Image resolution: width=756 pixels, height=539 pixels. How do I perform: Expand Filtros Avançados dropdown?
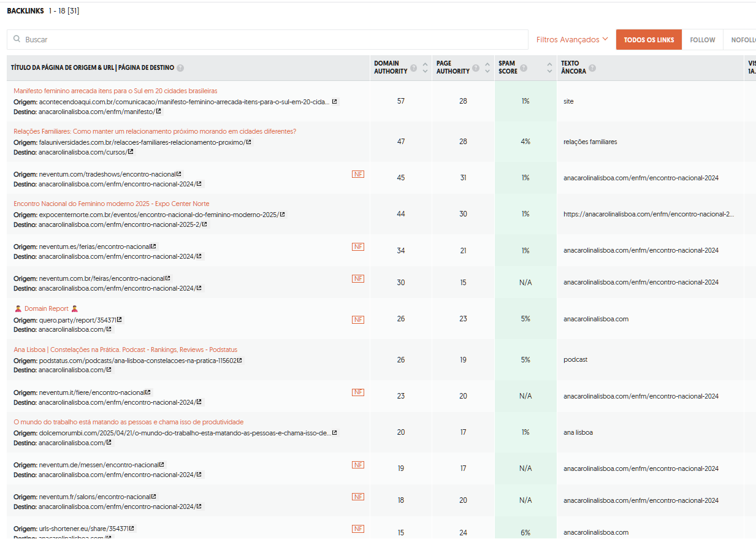(x=572, y=39)
